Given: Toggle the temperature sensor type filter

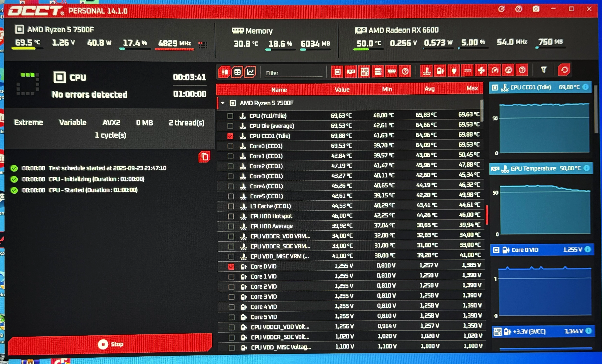Looking at the screenshot, I should (427, 71).
